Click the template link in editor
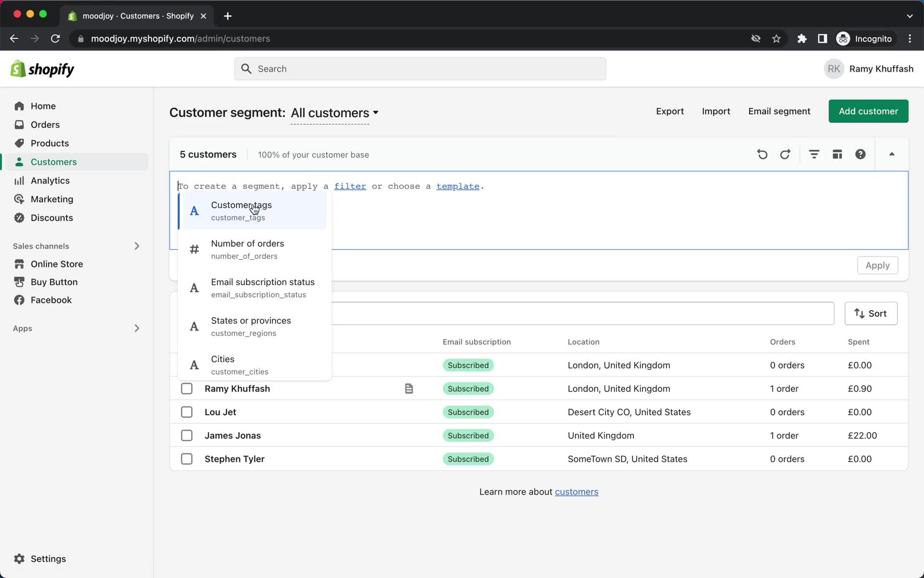Viewport: 924px width, 578px height. tap(458, 186)
